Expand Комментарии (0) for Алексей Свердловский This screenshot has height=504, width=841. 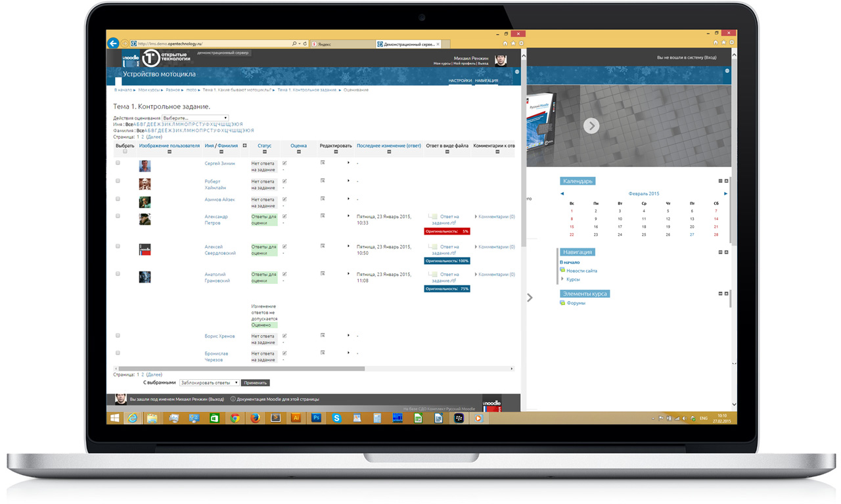495,247
